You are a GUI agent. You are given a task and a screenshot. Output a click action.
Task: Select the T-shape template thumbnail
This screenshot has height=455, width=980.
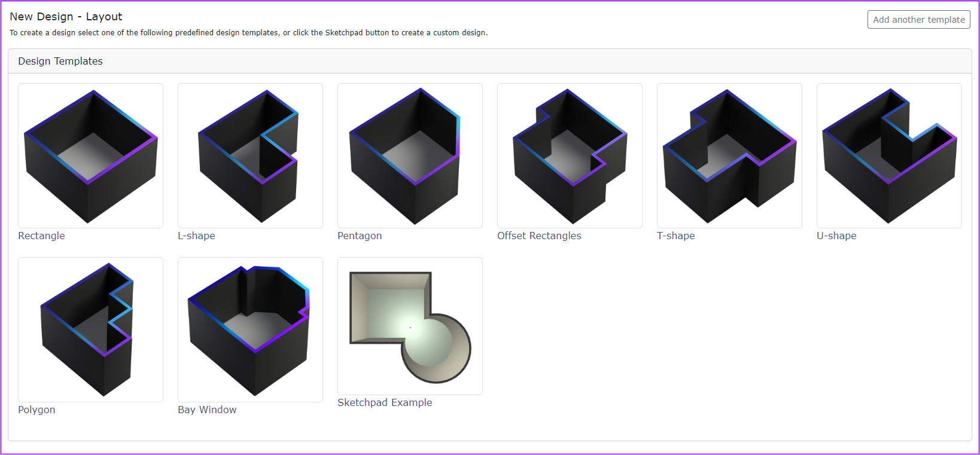[729, 155]
